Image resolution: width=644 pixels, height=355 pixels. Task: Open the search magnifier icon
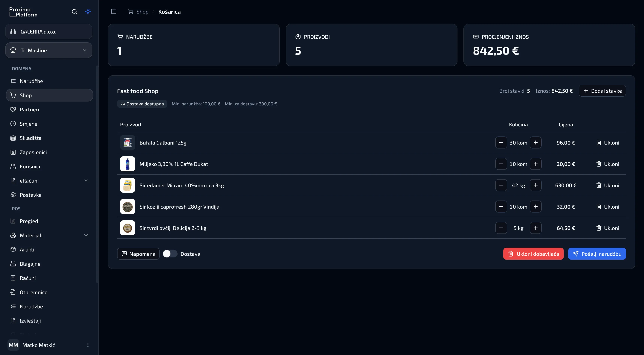tap(74, 11)
